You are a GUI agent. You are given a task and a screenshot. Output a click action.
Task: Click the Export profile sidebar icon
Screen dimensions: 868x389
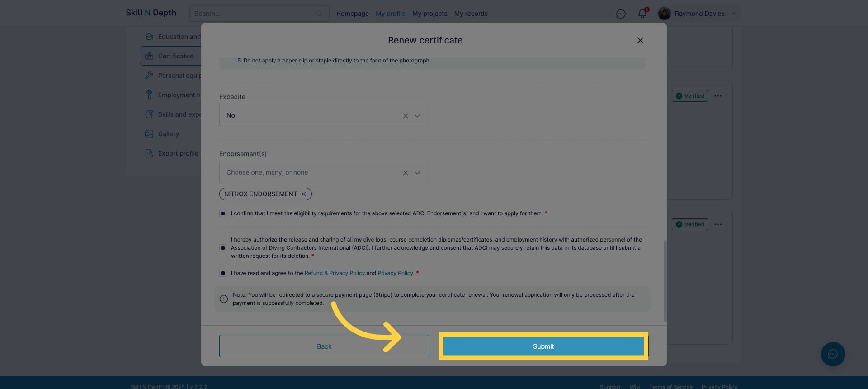[x=149, y=153]
